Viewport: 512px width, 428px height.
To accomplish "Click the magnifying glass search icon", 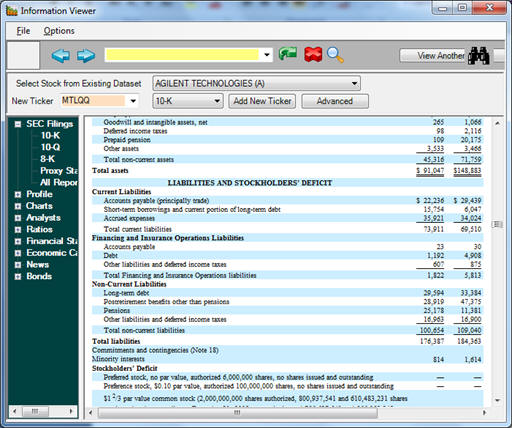I will 335,55.
